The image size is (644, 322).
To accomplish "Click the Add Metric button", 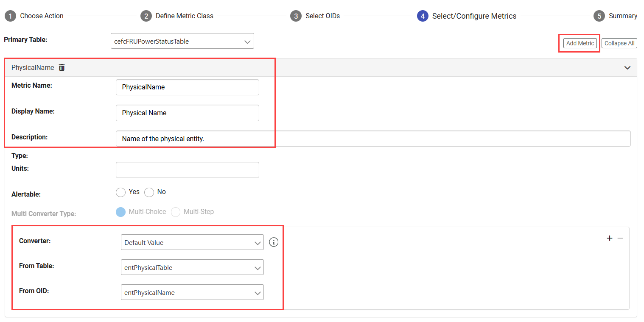I will [580, 43].
